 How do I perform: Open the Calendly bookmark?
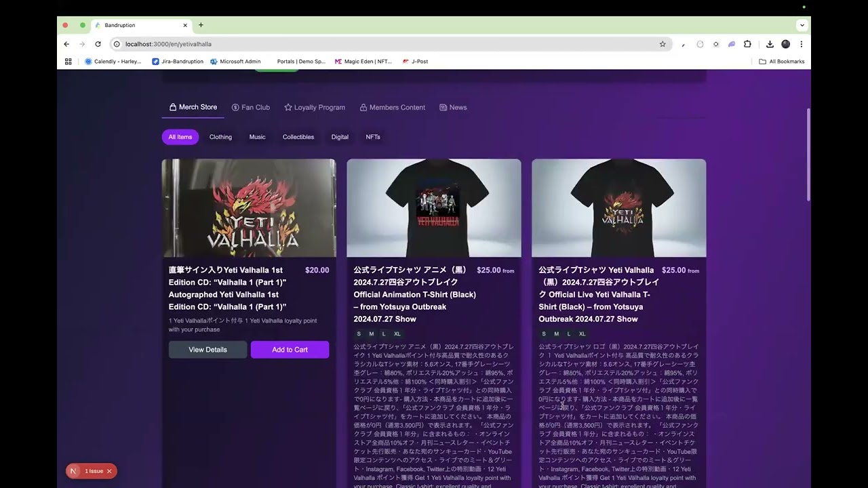coord(113,61)
